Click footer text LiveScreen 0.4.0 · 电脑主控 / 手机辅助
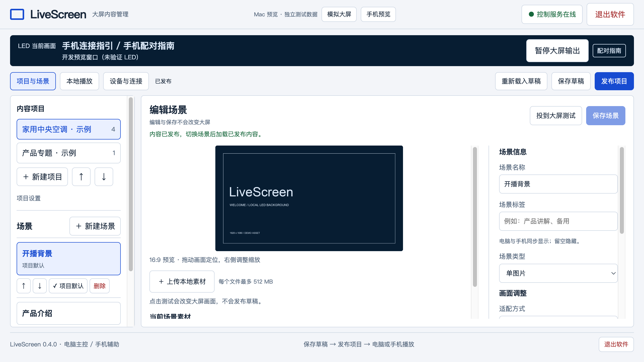644x362 pixels. click(65, 344)
